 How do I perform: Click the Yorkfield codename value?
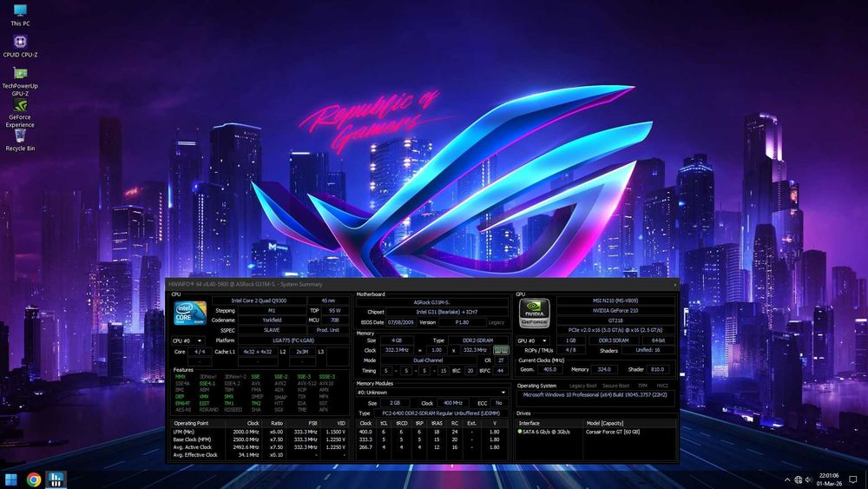click(272, 320)
